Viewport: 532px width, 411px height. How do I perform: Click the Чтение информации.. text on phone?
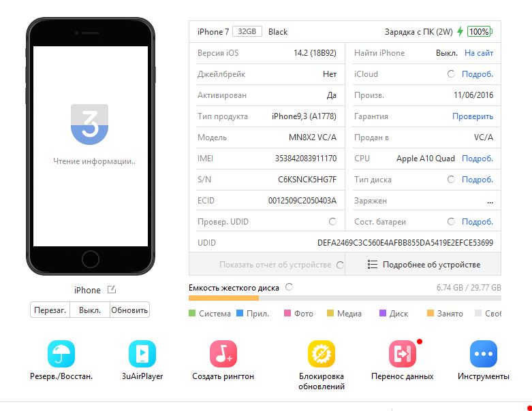coord(94,161)
